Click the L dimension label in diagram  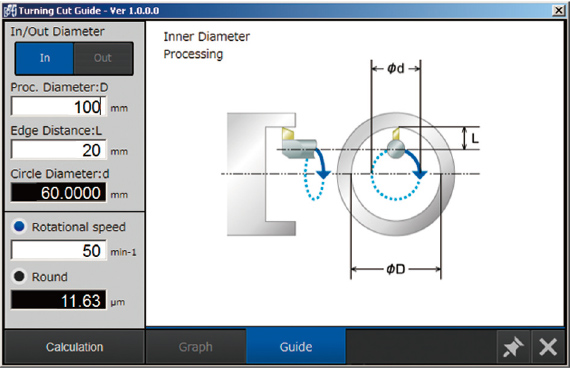475,138
